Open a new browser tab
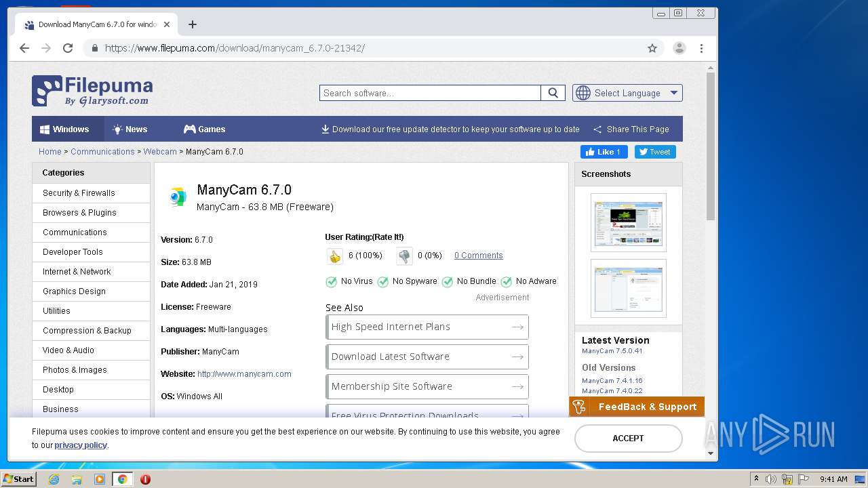Screen dimensions: 868x488 (193, 24)
